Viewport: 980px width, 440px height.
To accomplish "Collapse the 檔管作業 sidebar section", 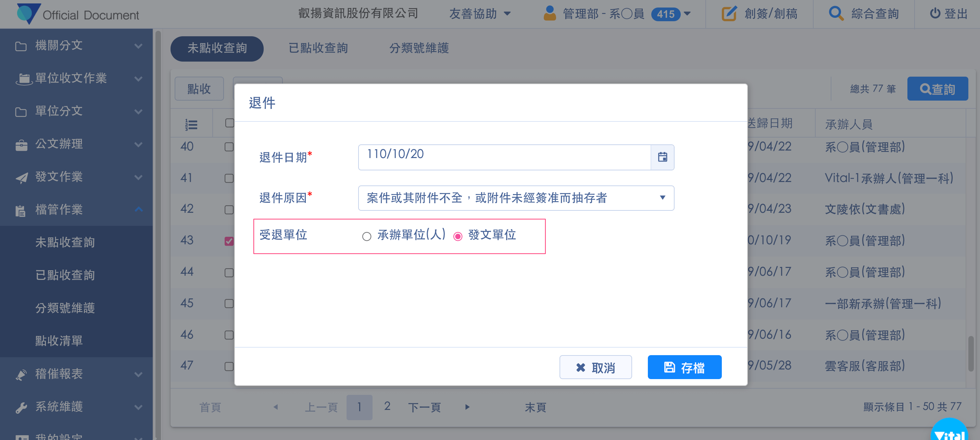I will [138, 209].
